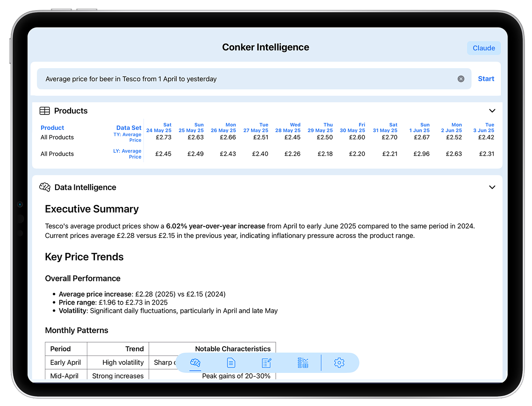Image resolution: width=532 pixels, height=406 pixels.
Task: Open the settings gear icon in bottom bar
Action: coord(339,363)
